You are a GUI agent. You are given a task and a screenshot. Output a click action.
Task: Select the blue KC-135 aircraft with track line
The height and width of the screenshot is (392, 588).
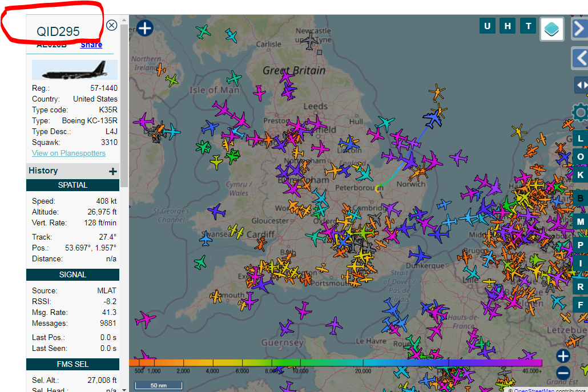(x=432, y=119)
